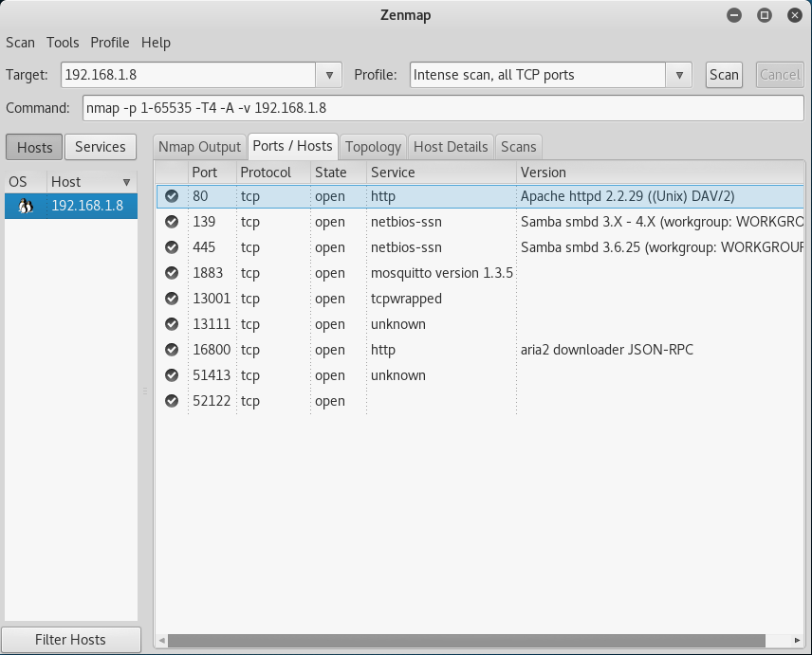The height and width of the screenshot is (655, 812).
Task: Open the Host Details tab
Action: tap(451, 147)
